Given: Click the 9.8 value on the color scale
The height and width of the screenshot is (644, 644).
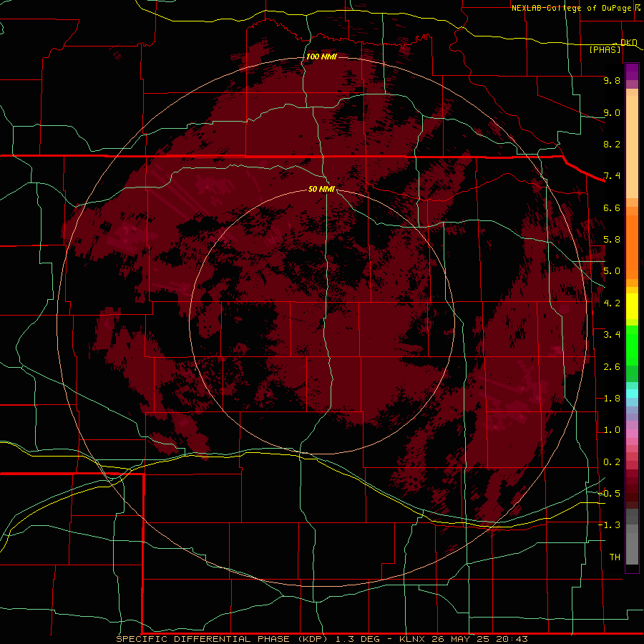Looking at the screenshot, I should (x=612, y=80).
